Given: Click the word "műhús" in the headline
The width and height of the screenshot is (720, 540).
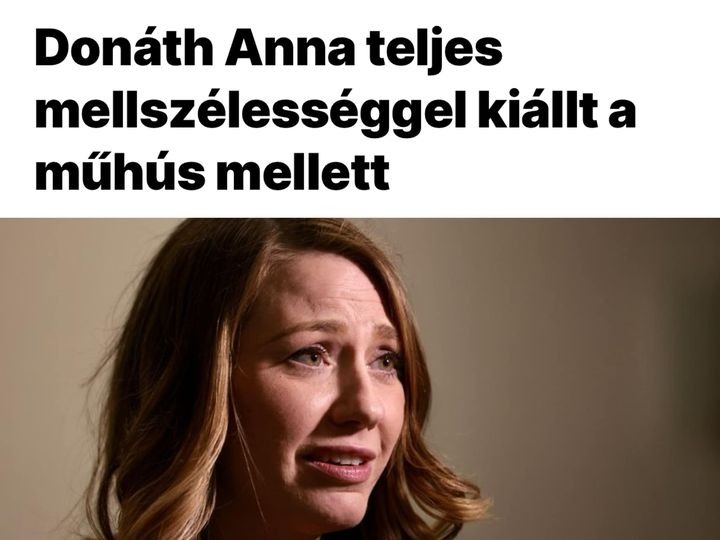Looking at the screenshot, I should click(x=119, y=173).
